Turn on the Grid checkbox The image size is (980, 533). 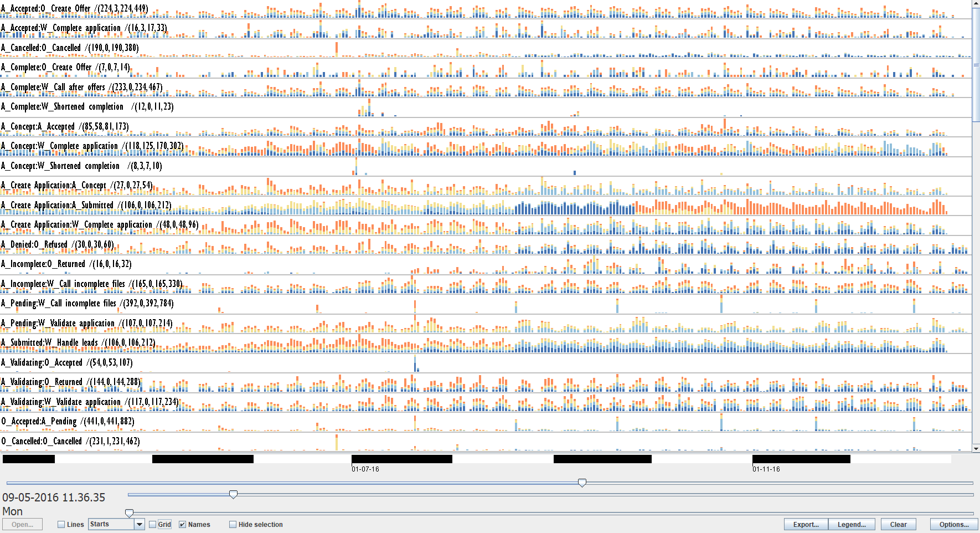153,525
